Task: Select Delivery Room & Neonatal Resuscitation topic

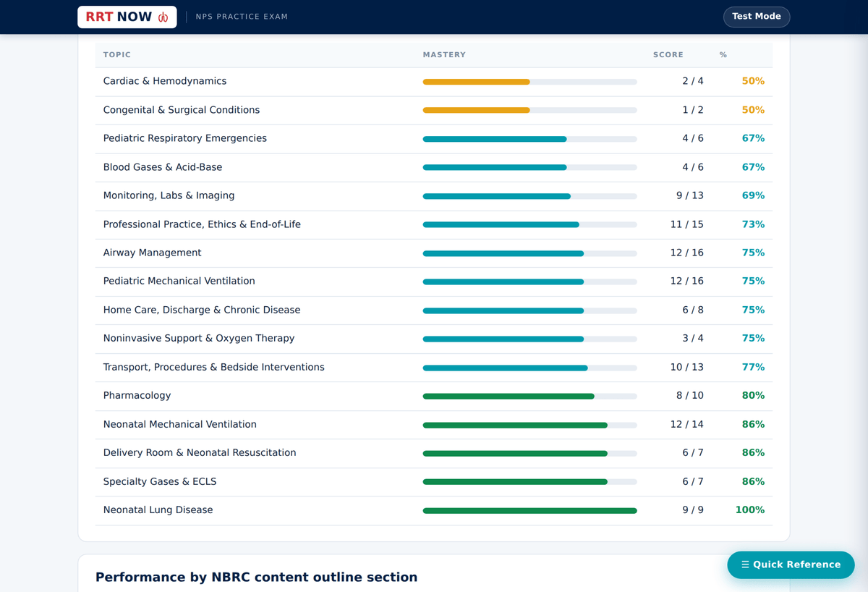Action: 200,452
